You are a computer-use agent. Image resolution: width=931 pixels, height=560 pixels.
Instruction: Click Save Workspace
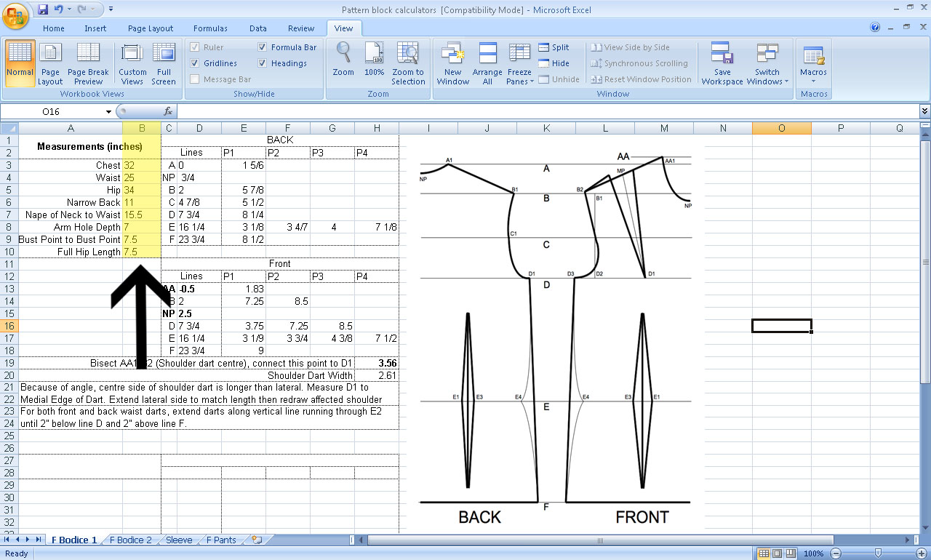coord(722,63)
